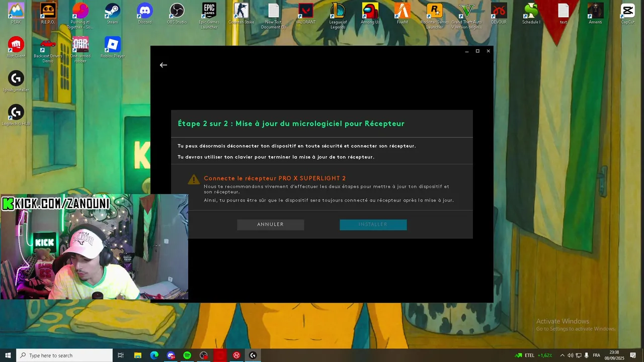Minimize the G HUB window

coord(467,51)
